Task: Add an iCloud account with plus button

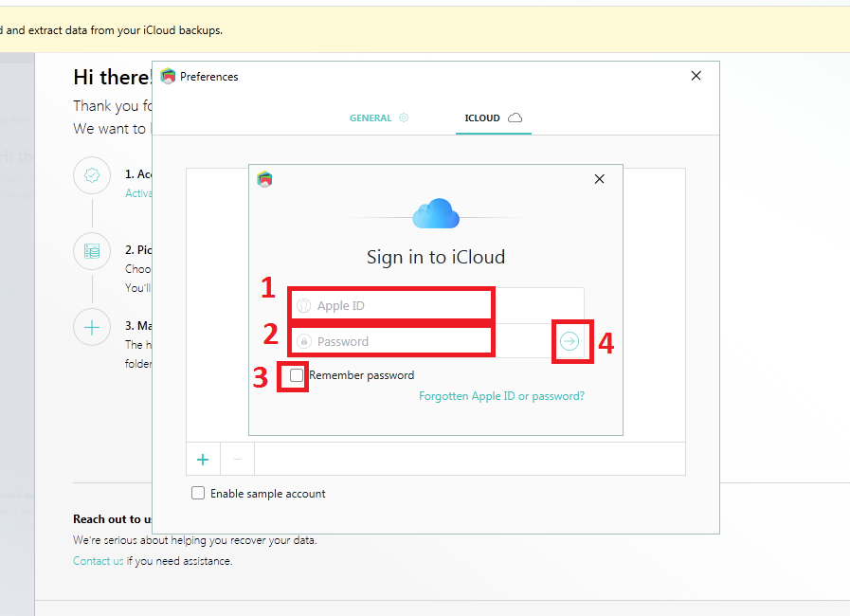Action: tap(203, 460)
